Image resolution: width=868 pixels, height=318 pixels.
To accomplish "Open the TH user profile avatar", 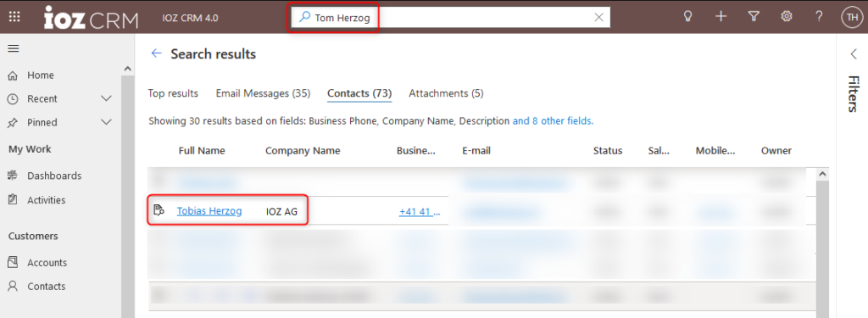I will (x=850, y=17).
